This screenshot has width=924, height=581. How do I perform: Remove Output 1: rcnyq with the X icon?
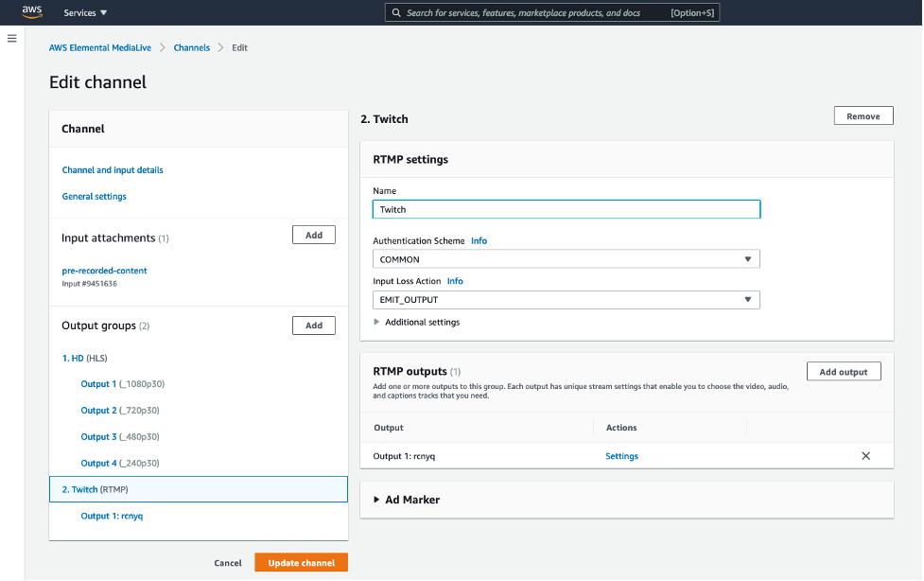[865, 455]
